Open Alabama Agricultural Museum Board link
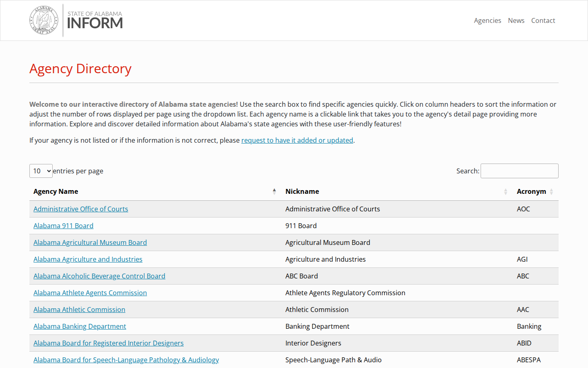Viewport: 588px width, 368px height. 90,242
